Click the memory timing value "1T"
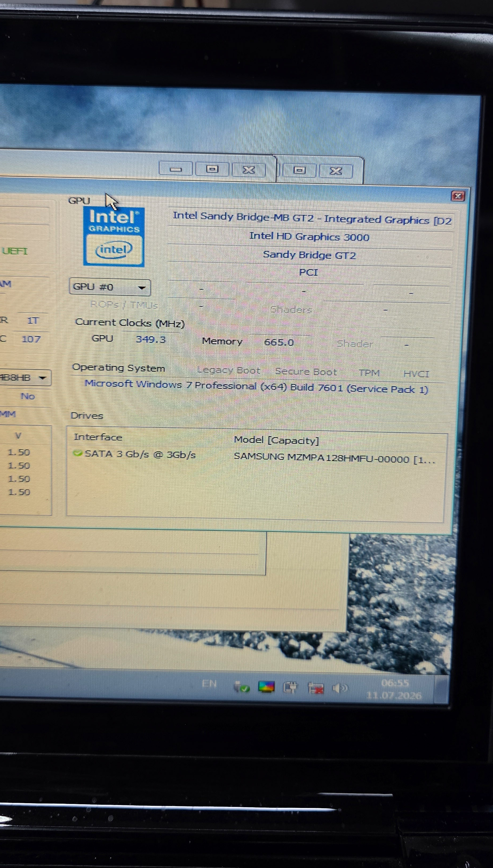The width and height of the screenshot is (493, 868). (x=33, y=320)
